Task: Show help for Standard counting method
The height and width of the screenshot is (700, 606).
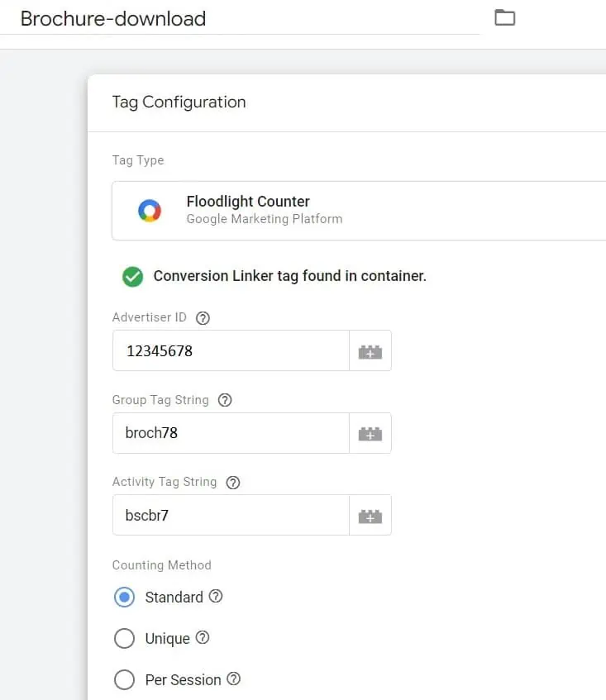Action: (x=217, y=596)
